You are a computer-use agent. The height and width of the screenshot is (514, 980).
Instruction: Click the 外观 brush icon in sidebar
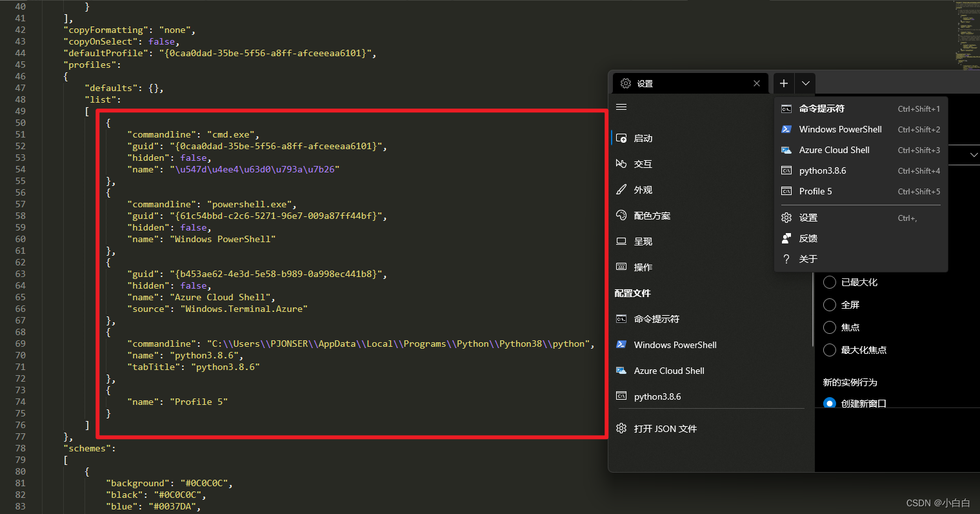point(621,190)
